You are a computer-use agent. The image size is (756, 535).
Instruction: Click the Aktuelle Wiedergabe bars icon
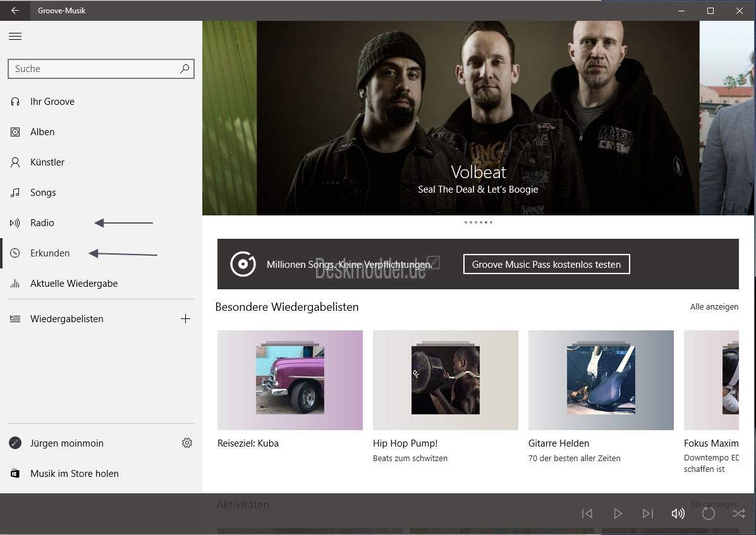click(15, 284)
